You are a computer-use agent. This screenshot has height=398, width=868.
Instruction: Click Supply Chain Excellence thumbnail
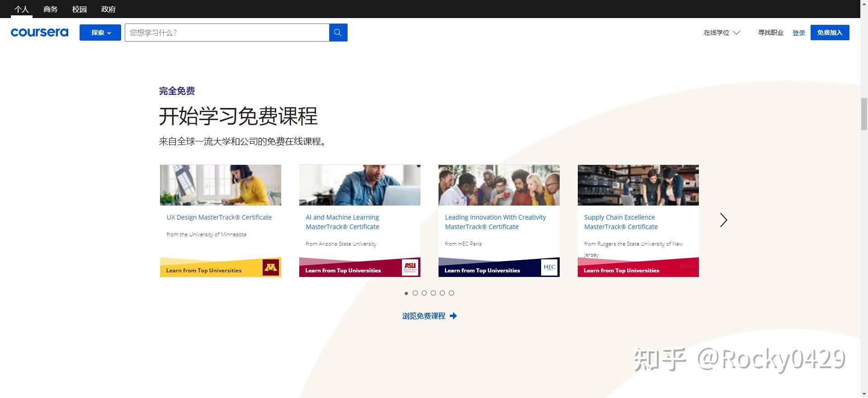tap(638, 185)
